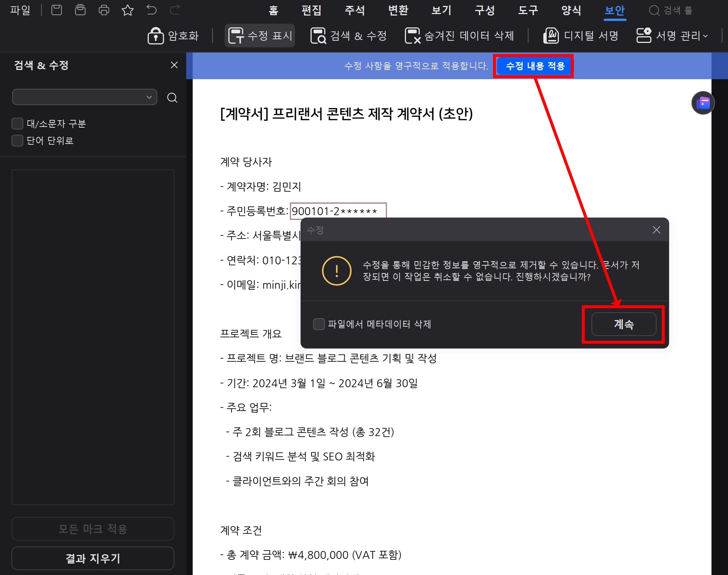Open the search term combo box

tap(85, 97)
